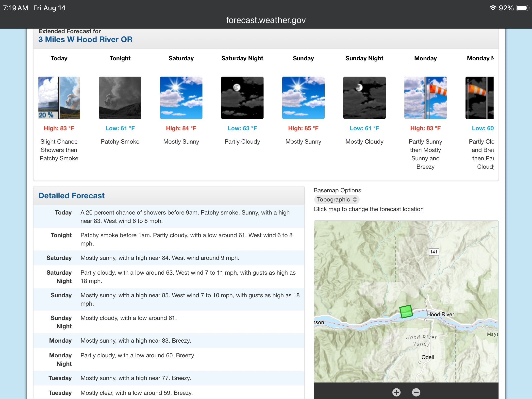Open the 3 Miles W Hood River OR heading
Screen dimensions: 532x399
coord(85,39)
